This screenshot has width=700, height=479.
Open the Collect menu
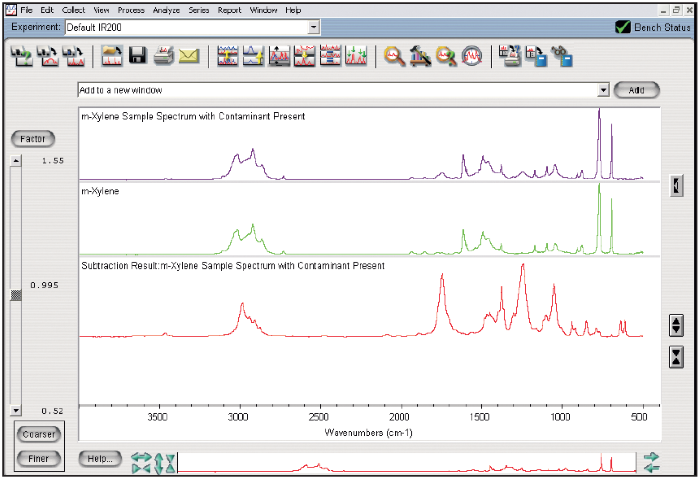tap(73, 10)
